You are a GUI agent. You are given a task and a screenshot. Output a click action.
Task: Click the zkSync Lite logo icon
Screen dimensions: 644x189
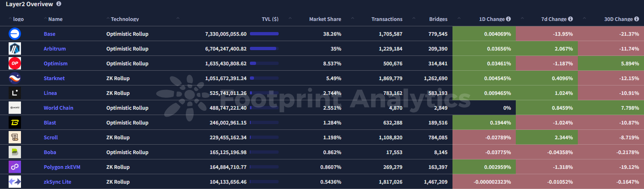15,182
